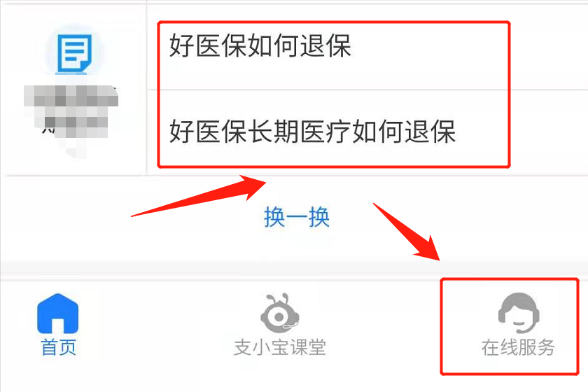Switch to the 首页 tab label

[59, 347]
